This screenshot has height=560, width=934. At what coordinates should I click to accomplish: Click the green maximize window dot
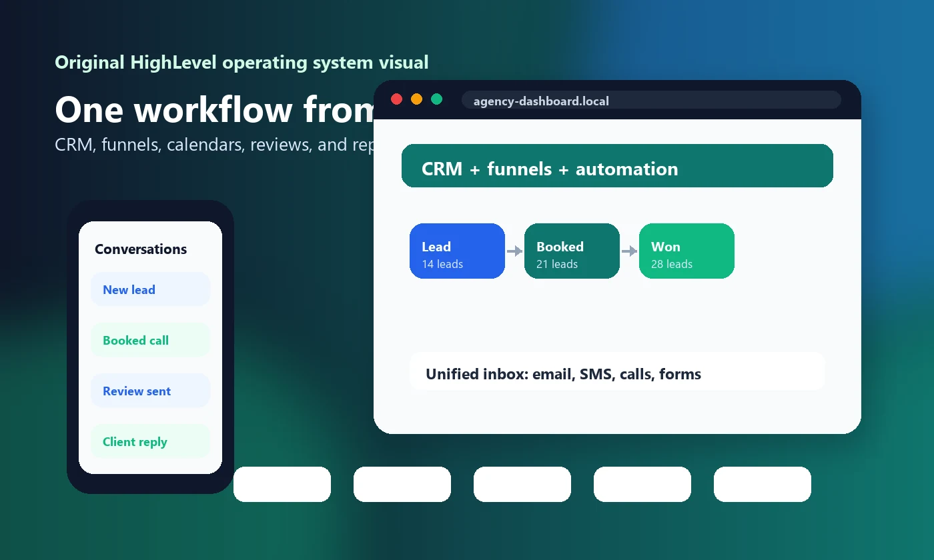click(436, 99)
